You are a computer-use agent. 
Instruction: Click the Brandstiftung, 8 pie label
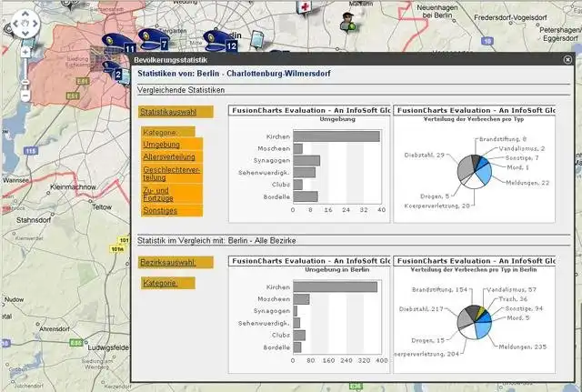point(503,139)
